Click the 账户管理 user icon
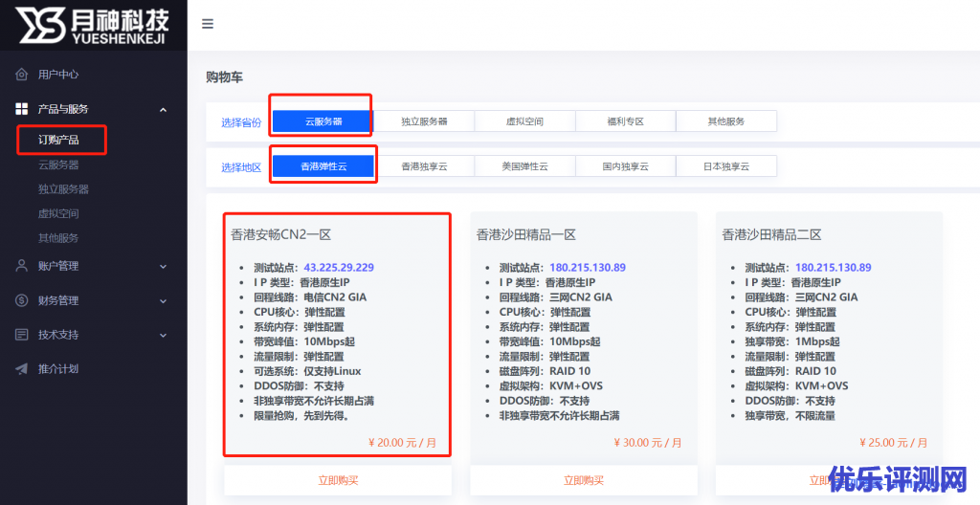 coord(21,266)
